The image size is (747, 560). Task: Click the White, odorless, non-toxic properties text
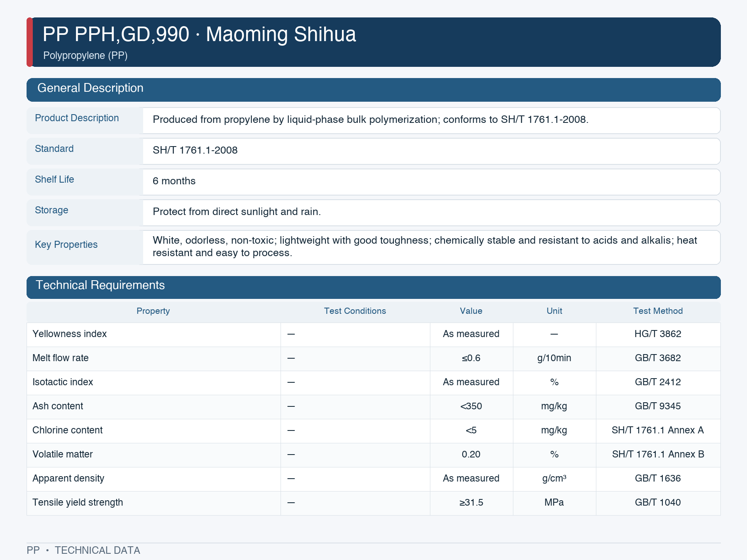pyautogui.click(x=425, y=247)
